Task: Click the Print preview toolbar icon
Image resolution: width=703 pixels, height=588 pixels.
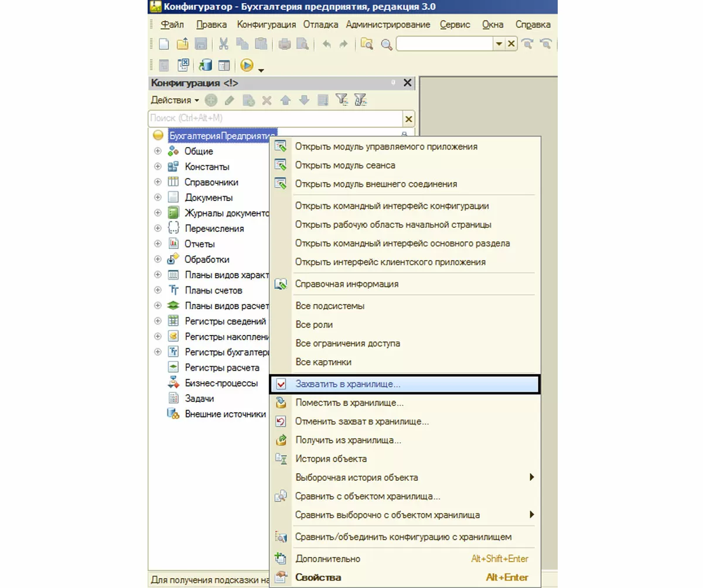Action: pos(302,44)
